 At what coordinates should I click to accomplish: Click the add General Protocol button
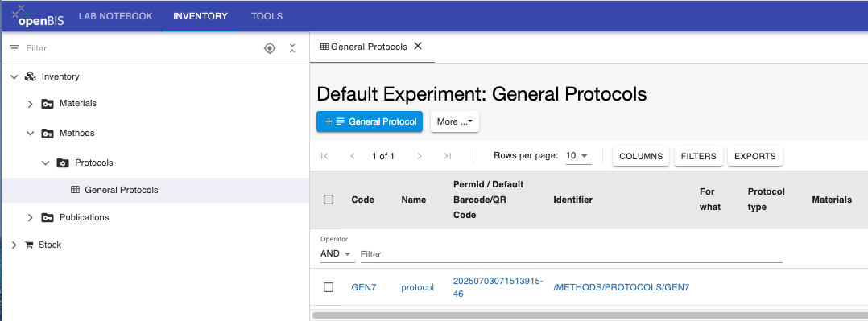370,121
